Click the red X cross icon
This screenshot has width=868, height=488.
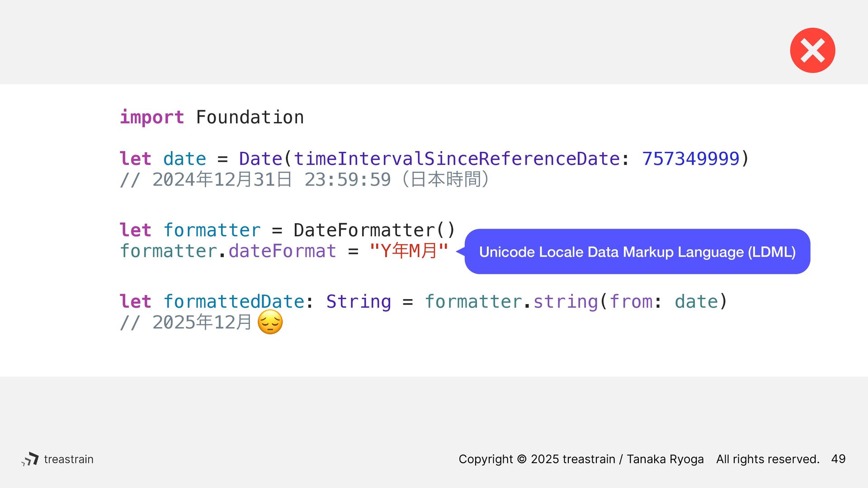point(812,50)
